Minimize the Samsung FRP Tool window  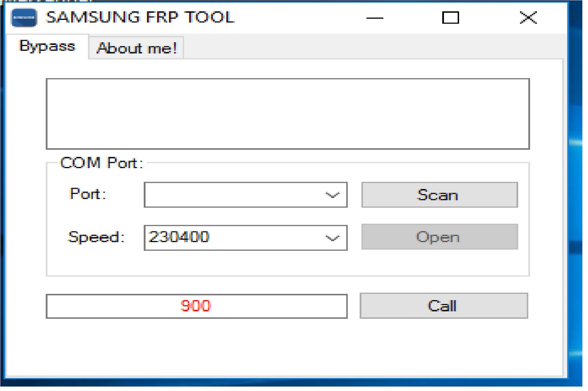375,18
